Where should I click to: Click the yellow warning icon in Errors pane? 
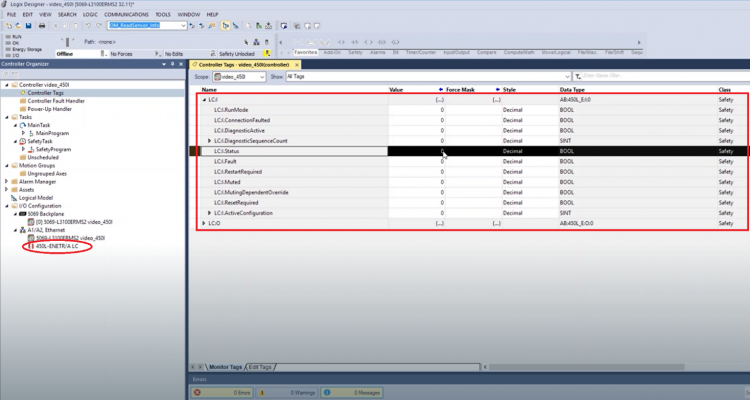pyautogui.click(x=262, y=392)
